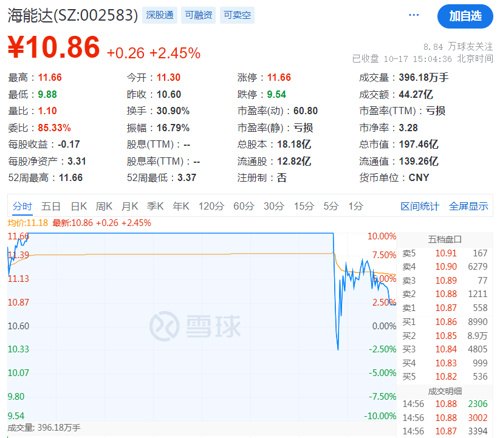Click the 均价:11.18 label above chart
500x438 pixels.
[x=28, y=223]
